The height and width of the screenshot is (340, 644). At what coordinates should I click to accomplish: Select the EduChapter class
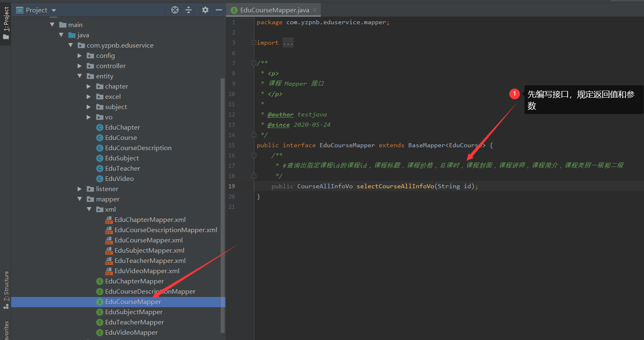click(122, 127)
